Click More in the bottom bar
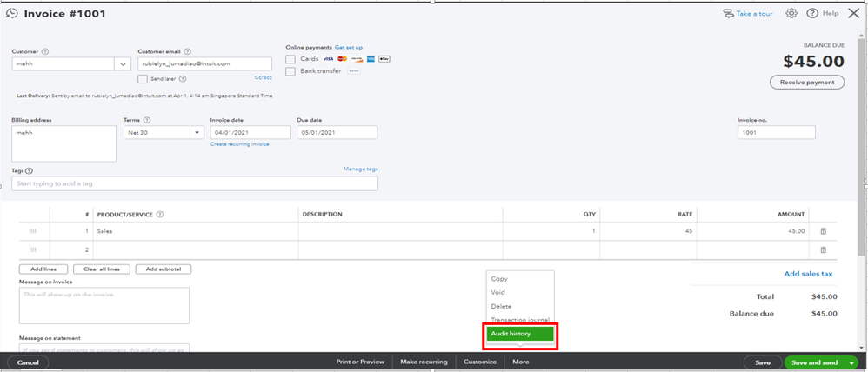Screen dimensions: 868x372 click(x=520, y=362)
